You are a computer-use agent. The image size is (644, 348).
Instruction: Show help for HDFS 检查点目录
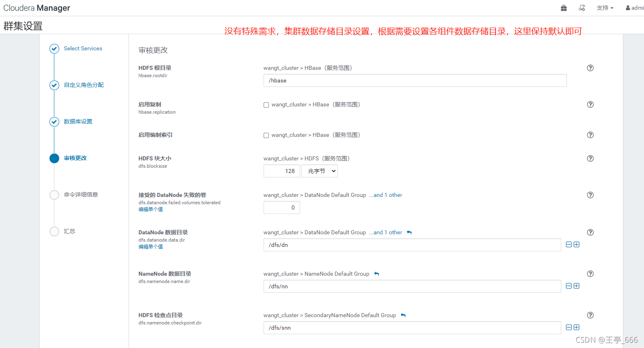coord(590,315)
